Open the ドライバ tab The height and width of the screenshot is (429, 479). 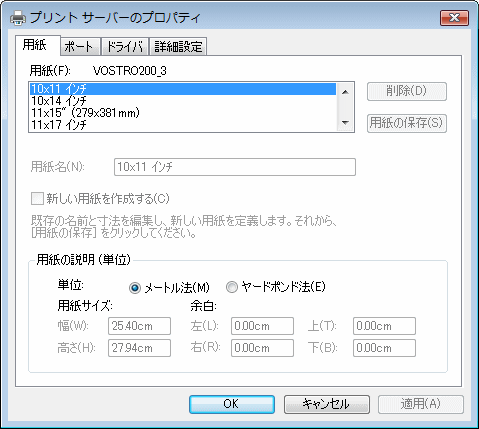(x=125, y=46)
